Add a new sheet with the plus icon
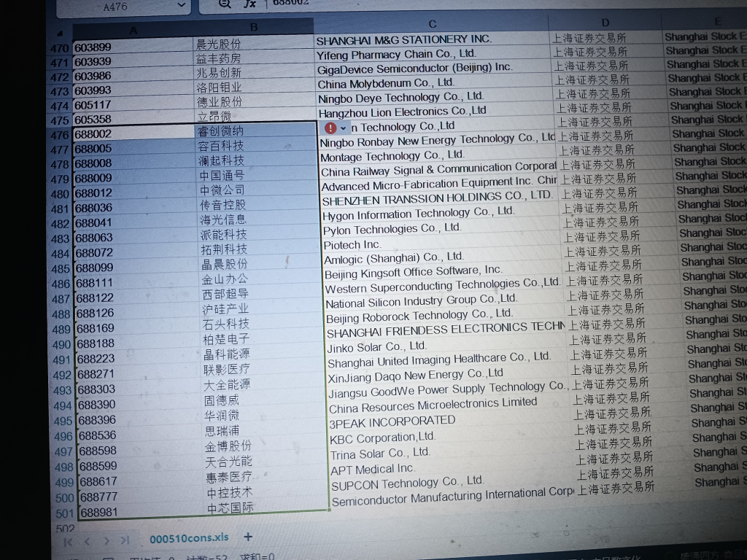Image resolution: width=747 pixels, height=560 pixels. [x=248, y=537]
